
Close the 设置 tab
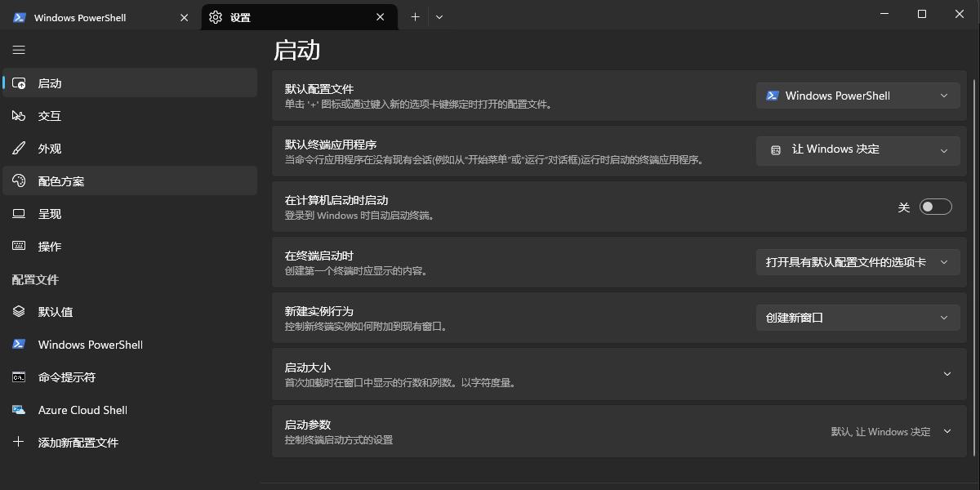(x=380, y=17)
